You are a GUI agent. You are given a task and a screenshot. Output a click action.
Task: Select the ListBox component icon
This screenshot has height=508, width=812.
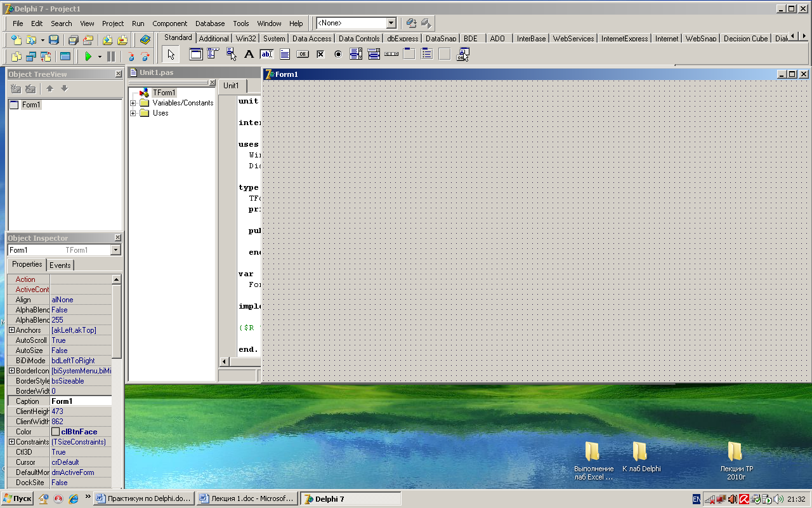356,55
